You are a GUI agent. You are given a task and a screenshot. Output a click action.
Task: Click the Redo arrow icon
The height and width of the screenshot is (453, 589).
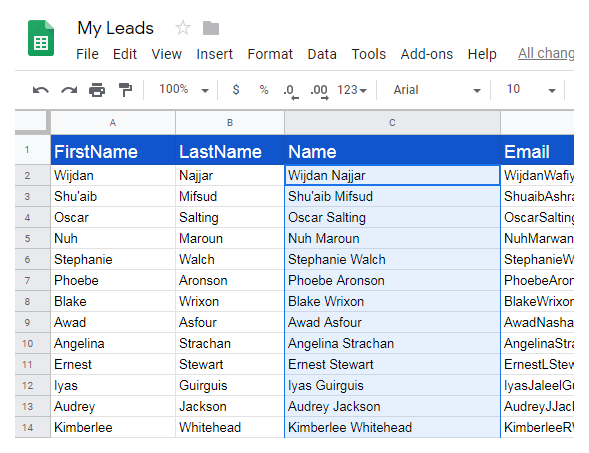pyautogui.click(x=69, y=90)
